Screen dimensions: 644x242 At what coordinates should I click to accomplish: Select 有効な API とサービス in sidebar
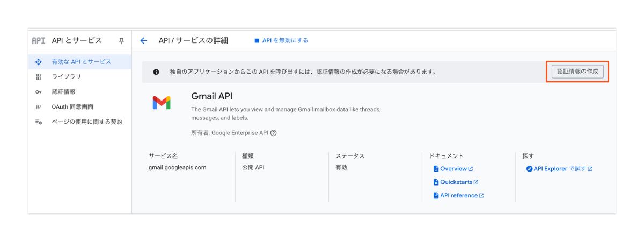(x=81, y=62)
